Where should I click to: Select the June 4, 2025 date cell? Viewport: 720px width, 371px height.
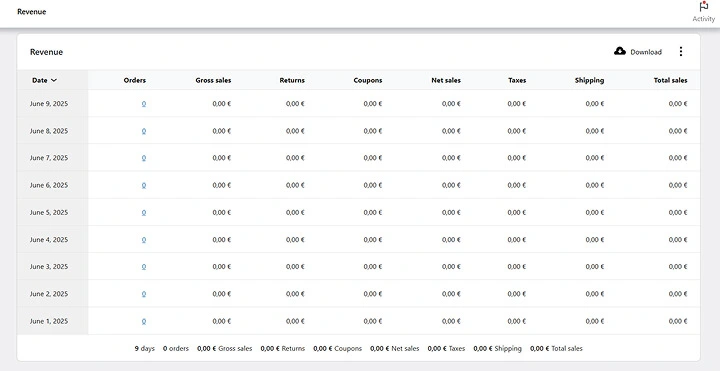point(52,239)
